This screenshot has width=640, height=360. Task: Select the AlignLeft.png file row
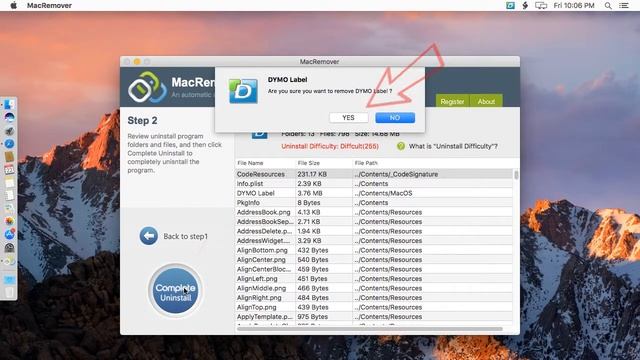[374, 279]
